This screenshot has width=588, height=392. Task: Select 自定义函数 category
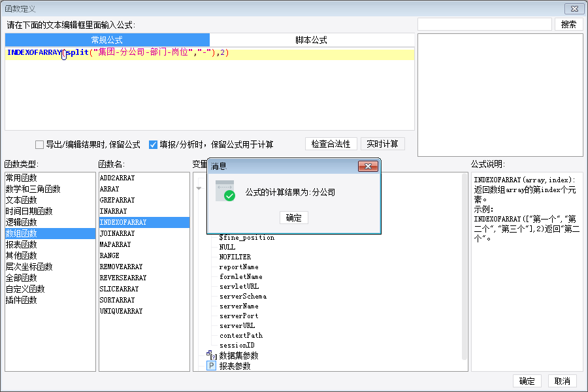[50, 289]
